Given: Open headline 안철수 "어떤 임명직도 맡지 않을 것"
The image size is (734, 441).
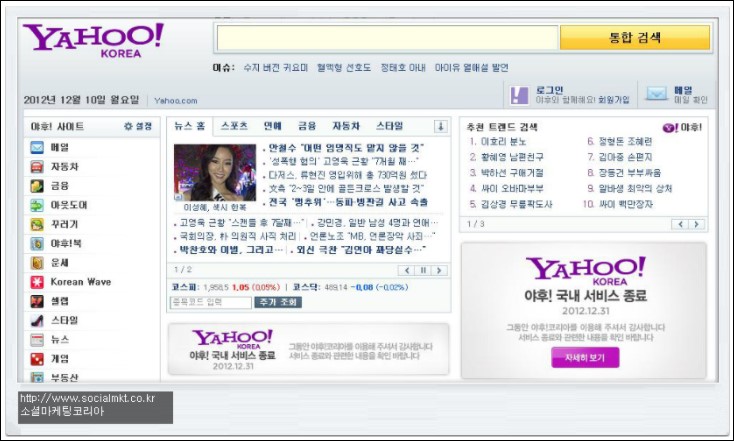Looking at the screenshot, I should (346, 148).
